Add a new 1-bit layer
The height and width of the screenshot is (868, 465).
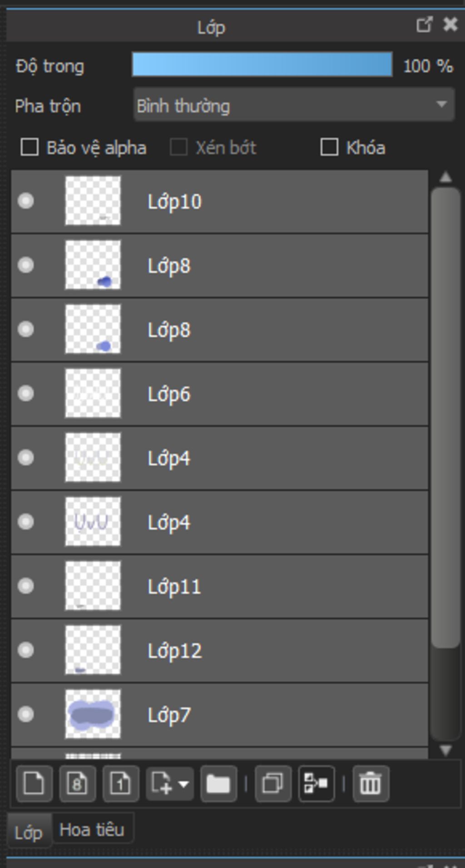(x=121, y=783)
